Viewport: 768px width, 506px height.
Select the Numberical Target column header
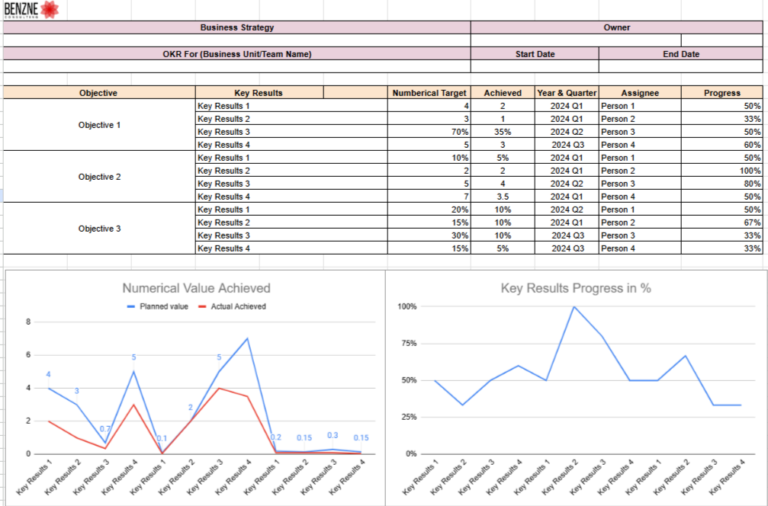[429, 93]
